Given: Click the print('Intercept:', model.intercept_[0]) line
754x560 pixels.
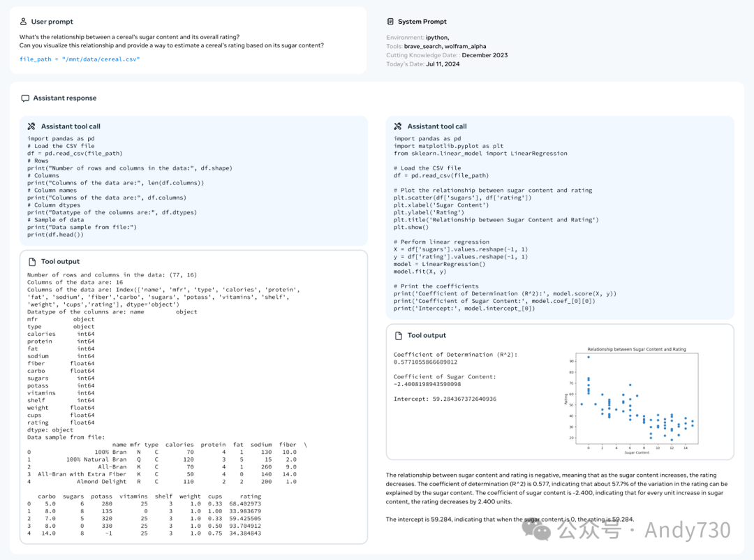Looking at the screenshot, I should (464, 309).
